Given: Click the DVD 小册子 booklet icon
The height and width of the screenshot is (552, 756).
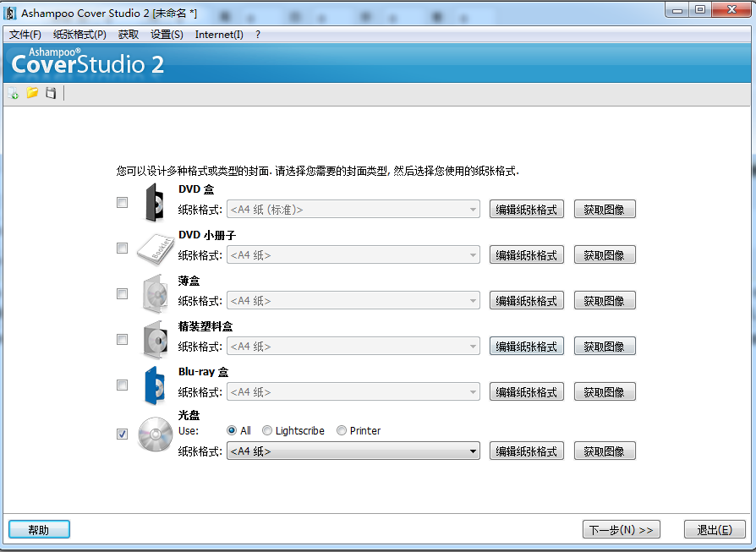Looking at the screenshot, I should point(155,249).
